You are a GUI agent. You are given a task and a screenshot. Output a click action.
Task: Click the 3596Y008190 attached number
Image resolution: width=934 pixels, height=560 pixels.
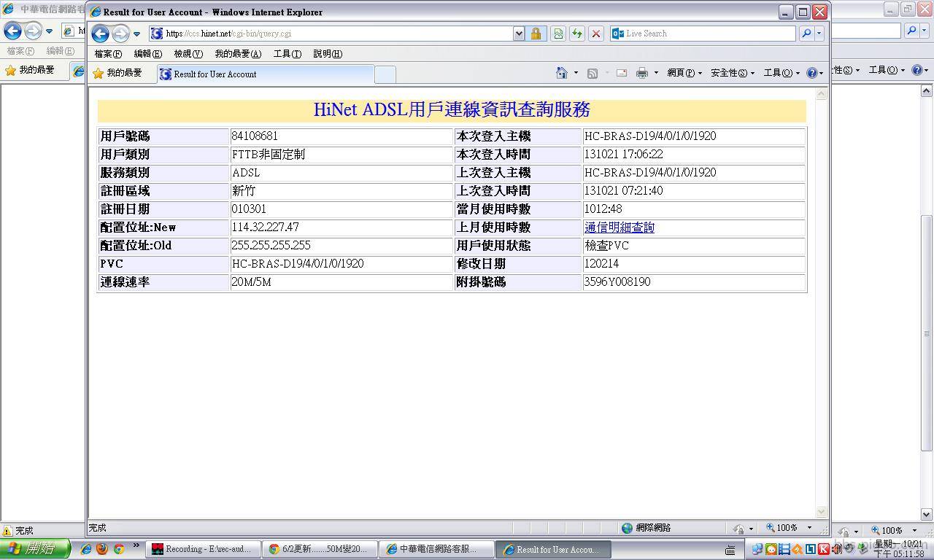[617, 282]
